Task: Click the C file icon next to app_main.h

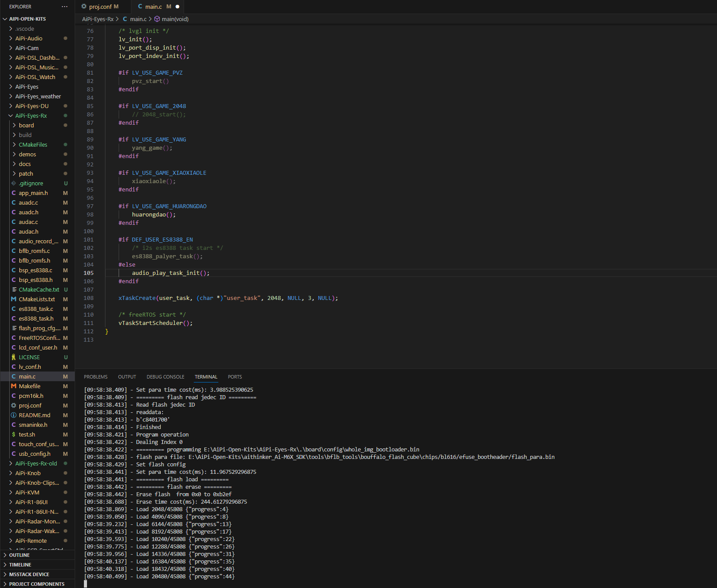Action: click(14, 193)
